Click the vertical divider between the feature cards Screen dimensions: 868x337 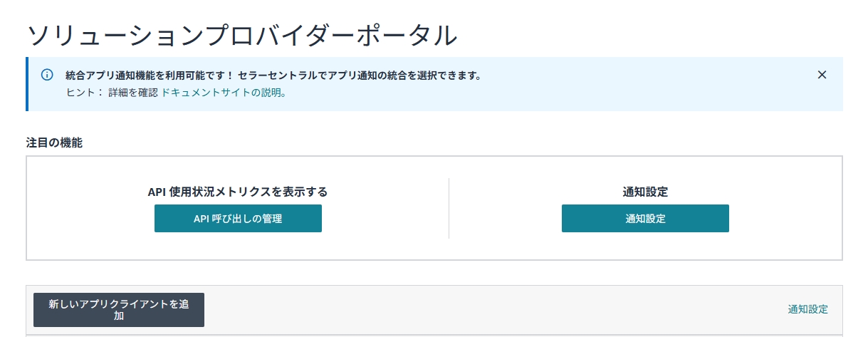pyautogui.click(x=449, y=208)
